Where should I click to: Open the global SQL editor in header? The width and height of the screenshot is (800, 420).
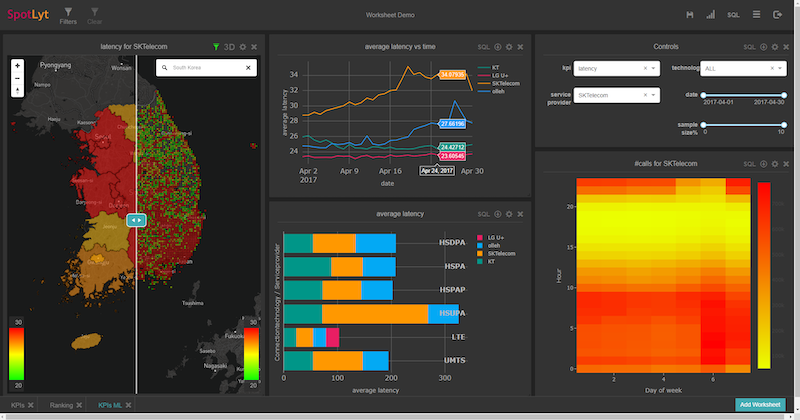pyautogui.click(x=733, y=15)
